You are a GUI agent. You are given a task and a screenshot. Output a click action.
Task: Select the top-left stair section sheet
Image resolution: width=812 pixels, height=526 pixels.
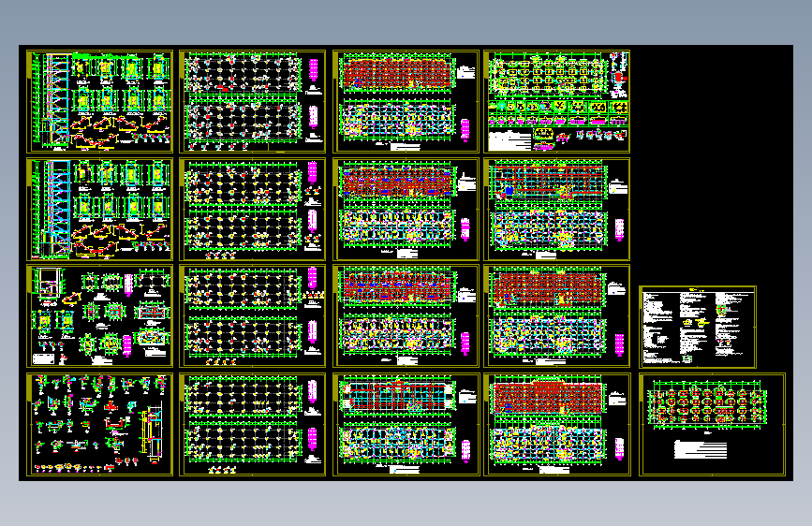click(x=99, y=101)
